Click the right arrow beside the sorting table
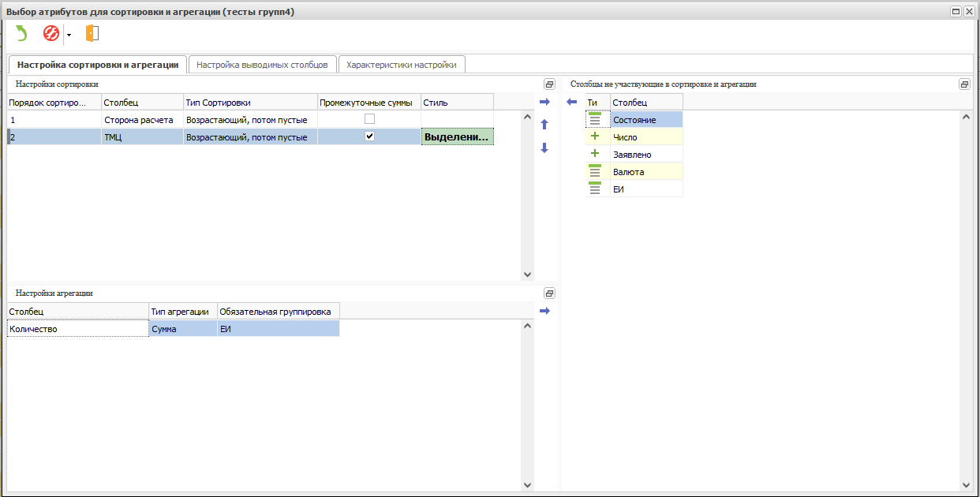The image size is (980, 497). 544,102
